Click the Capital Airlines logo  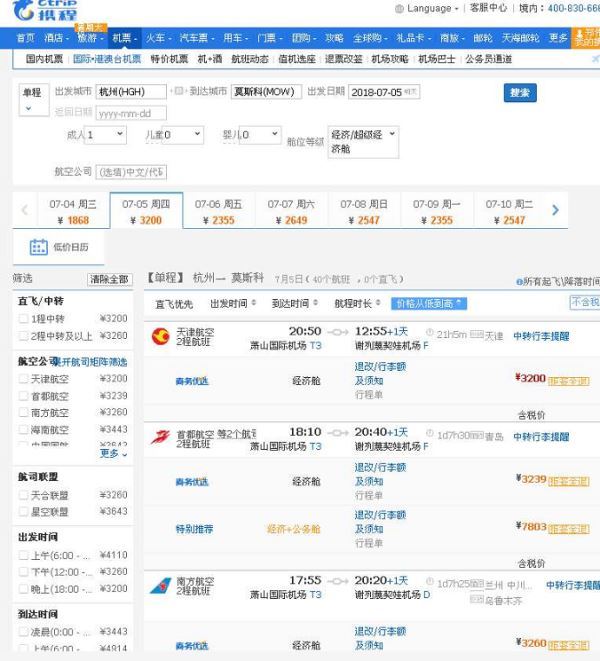click(x=159, y=436)
